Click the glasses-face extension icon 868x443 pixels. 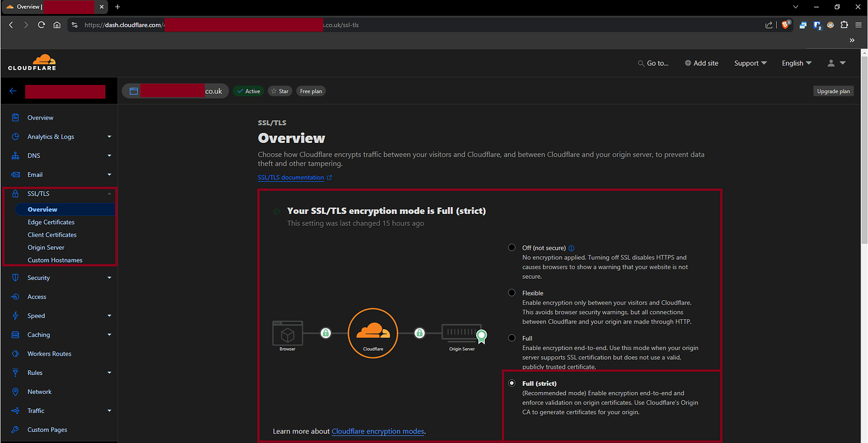point(830,25)
